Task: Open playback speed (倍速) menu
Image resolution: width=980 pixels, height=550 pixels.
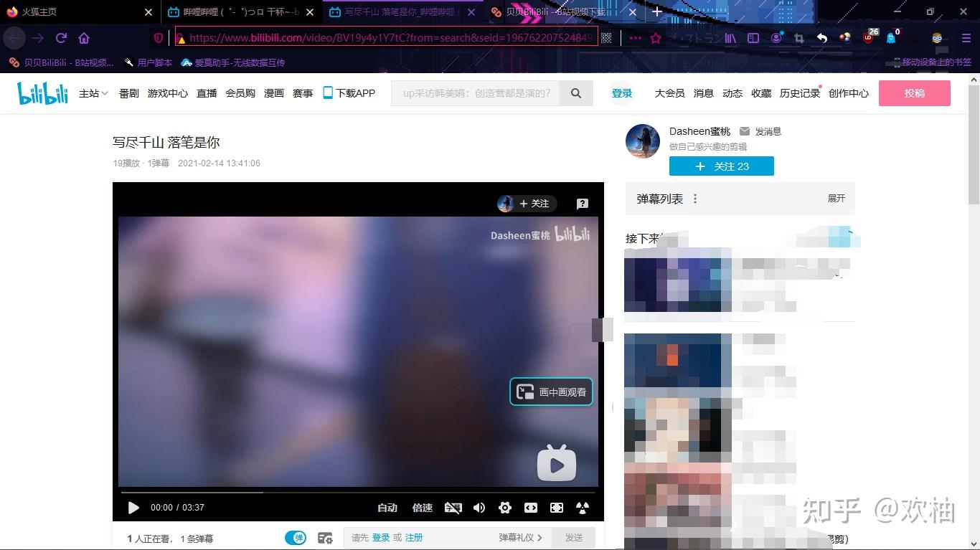Action: coord(423,508)
